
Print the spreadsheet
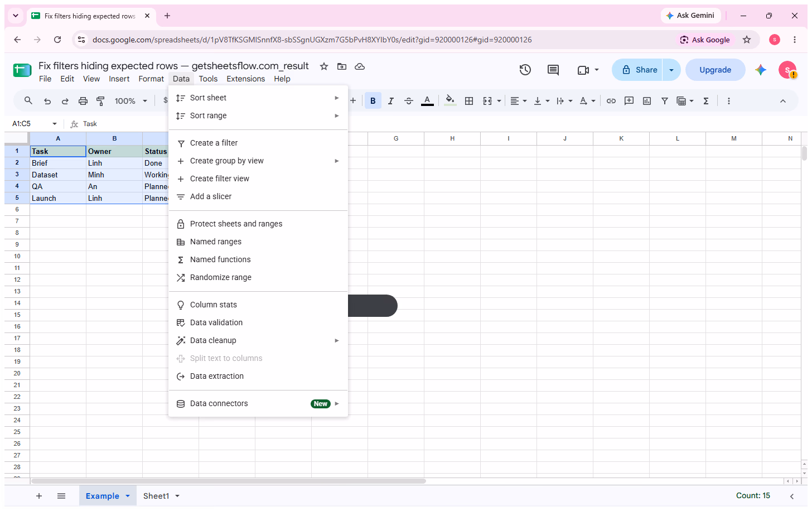click(83, 101)
